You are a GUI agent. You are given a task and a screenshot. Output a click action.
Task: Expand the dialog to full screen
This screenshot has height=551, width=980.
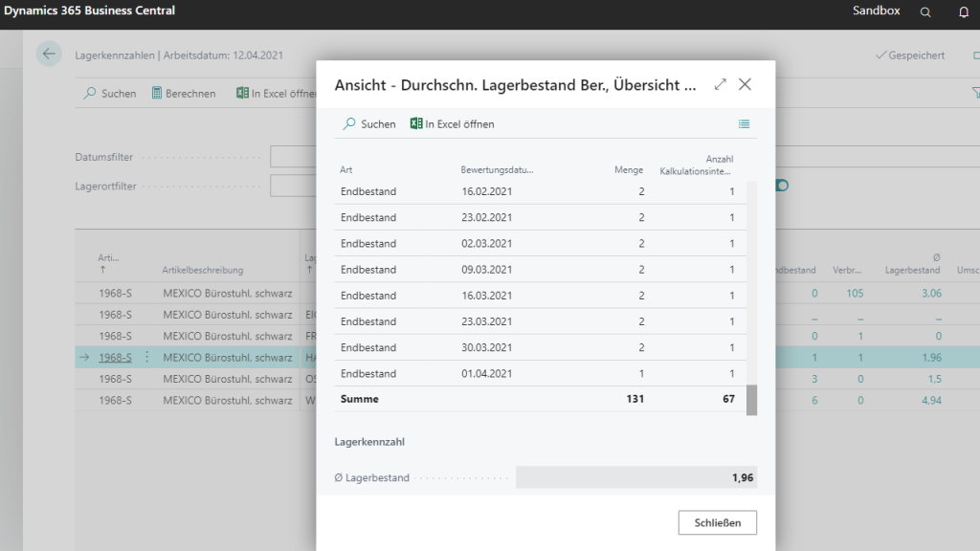721,84
